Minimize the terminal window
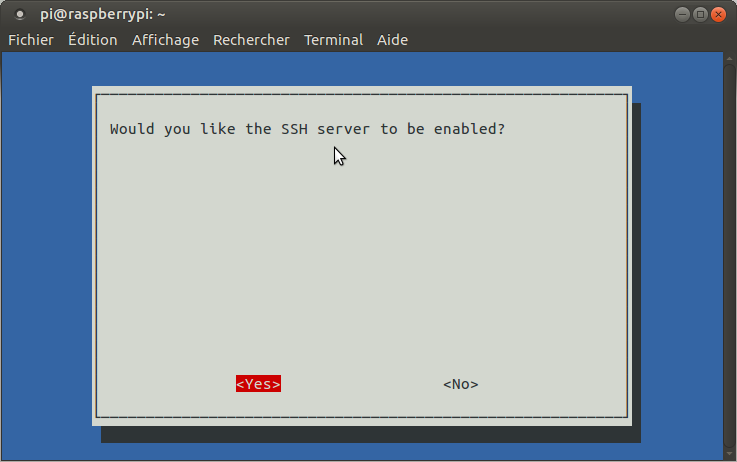Image resolution: width=737 pixels, height=462 pixels. 682,15
